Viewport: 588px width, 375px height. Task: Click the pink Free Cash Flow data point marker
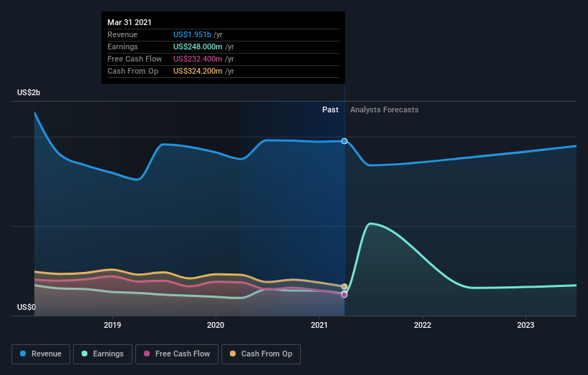[344, 295]
